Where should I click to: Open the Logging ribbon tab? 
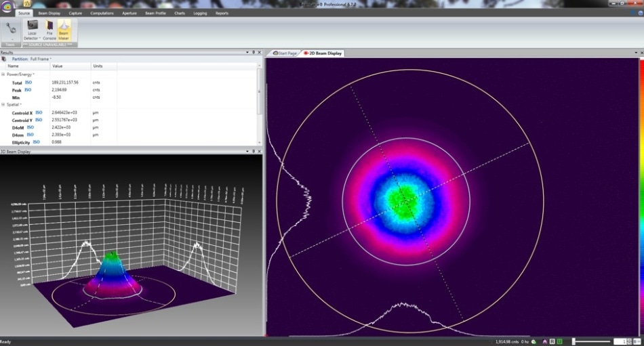click(x=201, y=13)
